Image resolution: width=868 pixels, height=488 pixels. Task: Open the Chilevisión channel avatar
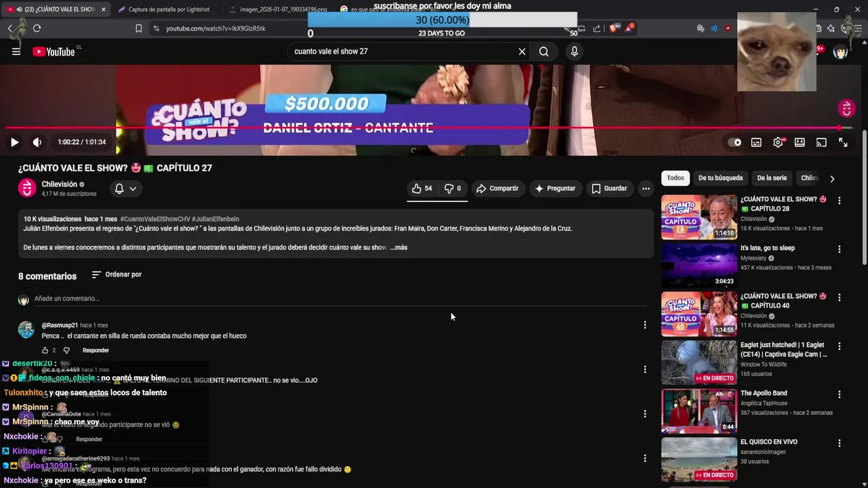point(27,188)
